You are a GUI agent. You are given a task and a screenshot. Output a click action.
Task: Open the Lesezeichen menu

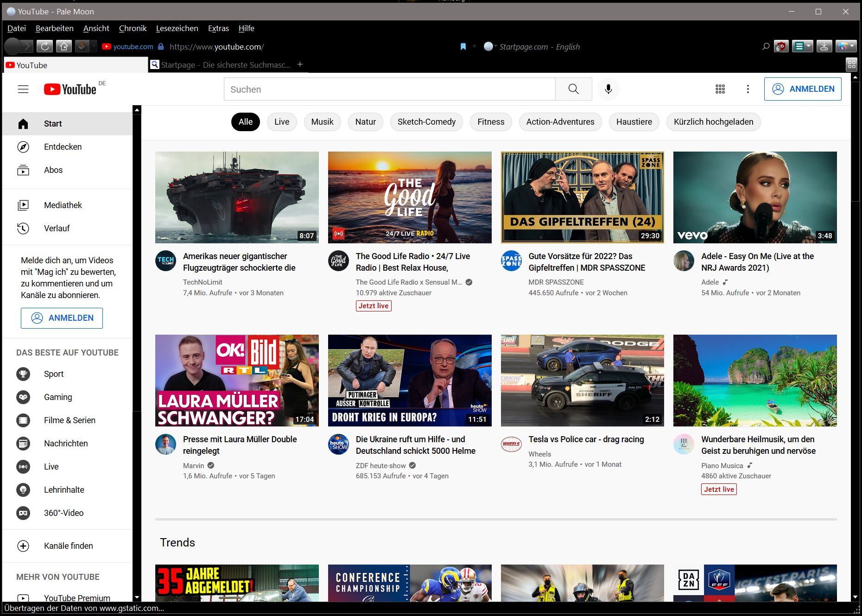[177, 28]
